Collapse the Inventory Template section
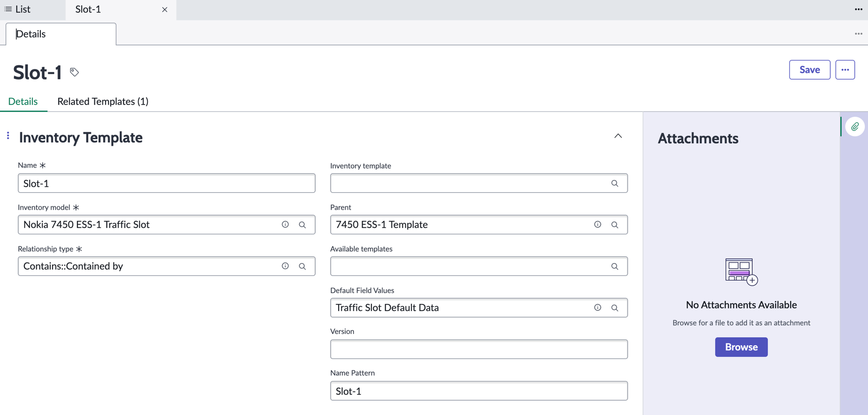868x415 pixels. coord(618,136)
